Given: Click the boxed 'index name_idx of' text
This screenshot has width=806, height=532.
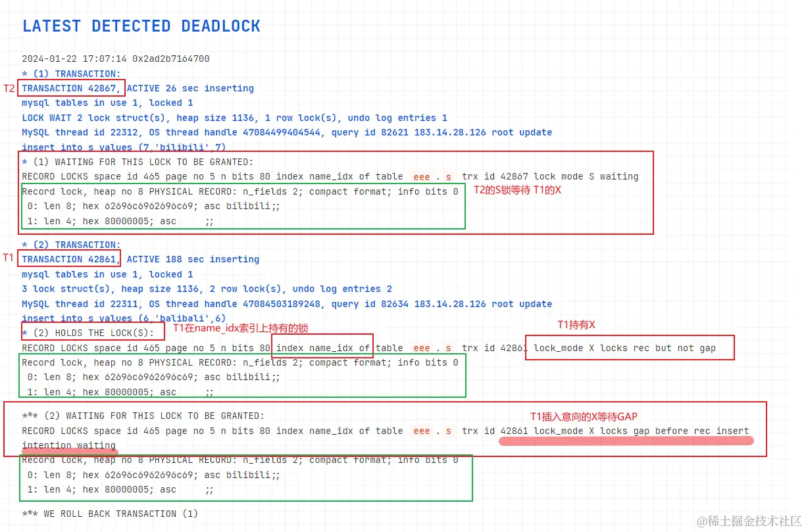Looking at the screenshot, I should (x=322, y=347).
